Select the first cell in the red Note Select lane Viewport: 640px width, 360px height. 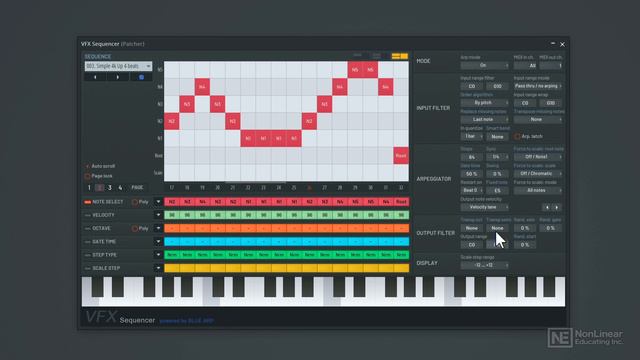[x=171, y=202]
